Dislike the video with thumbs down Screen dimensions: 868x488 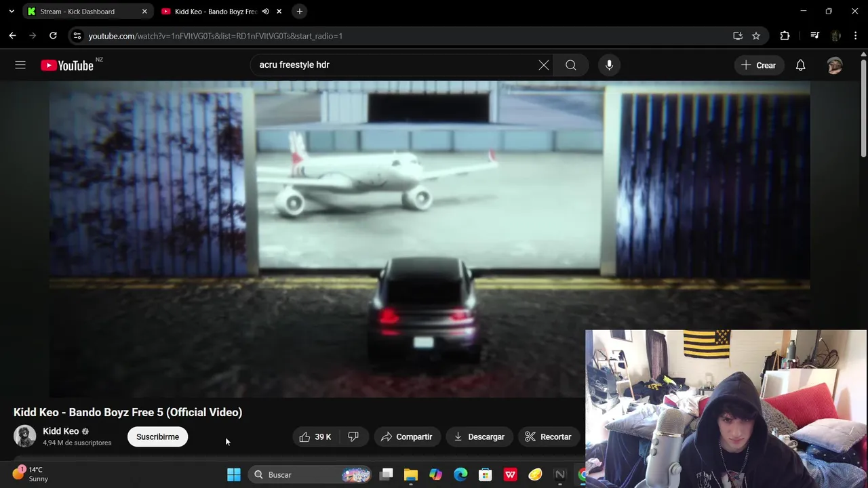pos(353,436)
